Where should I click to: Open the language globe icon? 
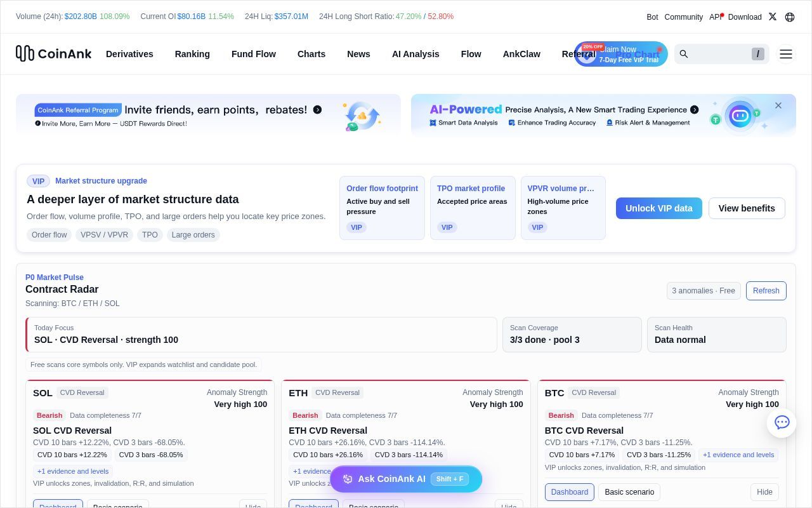coord(790,17)
